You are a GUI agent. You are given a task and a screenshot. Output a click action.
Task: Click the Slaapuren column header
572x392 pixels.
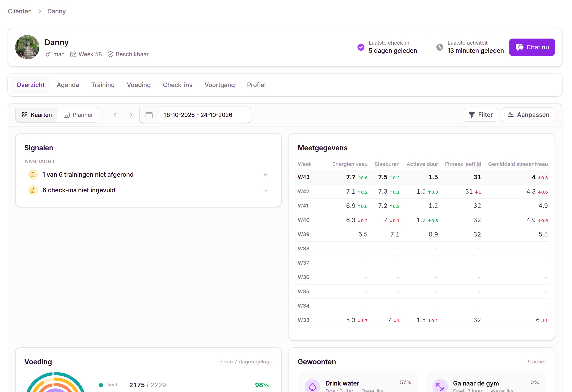tap(387, 164)
